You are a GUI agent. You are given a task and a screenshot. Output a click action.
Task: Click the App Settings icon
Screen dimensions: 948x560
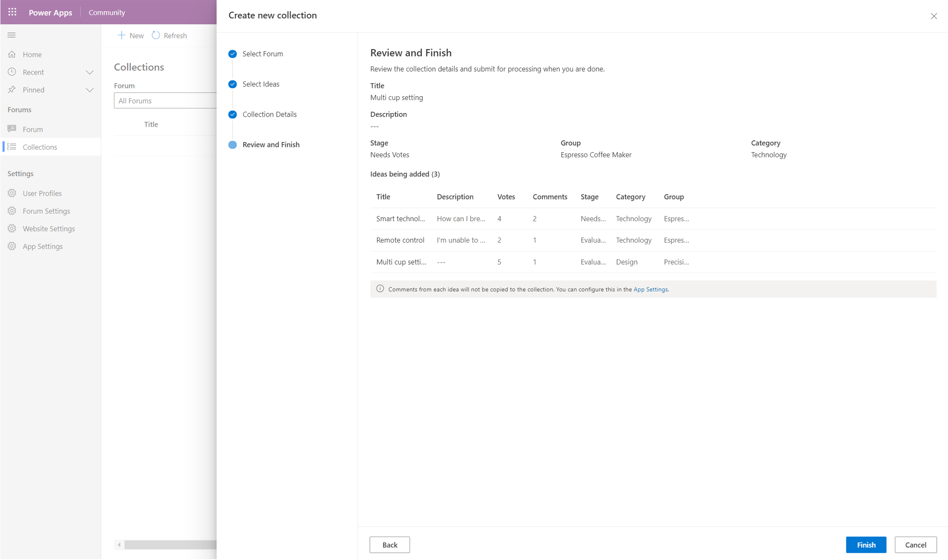click(x=13, y=245)
